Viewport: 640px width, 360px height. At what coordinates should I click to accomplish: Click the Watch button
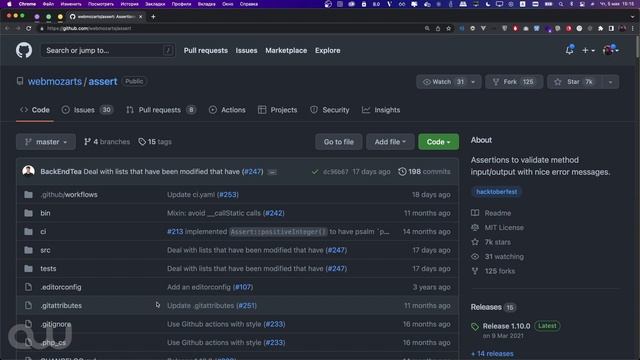443,82
